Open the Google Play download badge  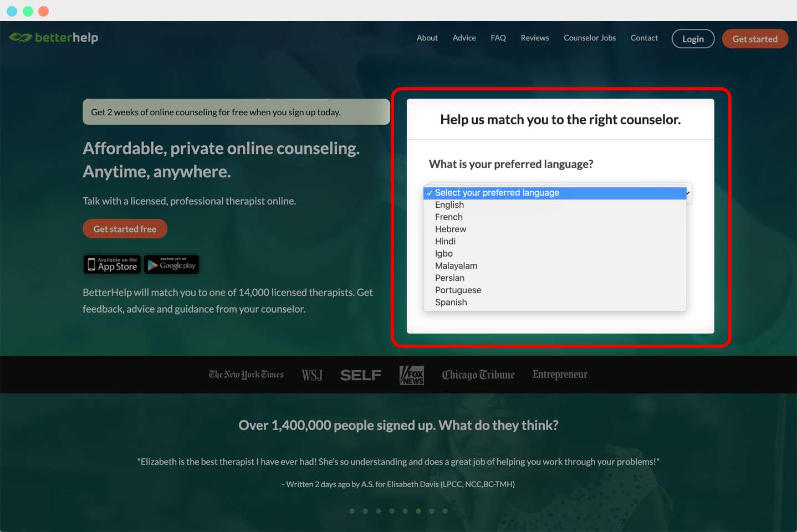[x=172, y=264]
